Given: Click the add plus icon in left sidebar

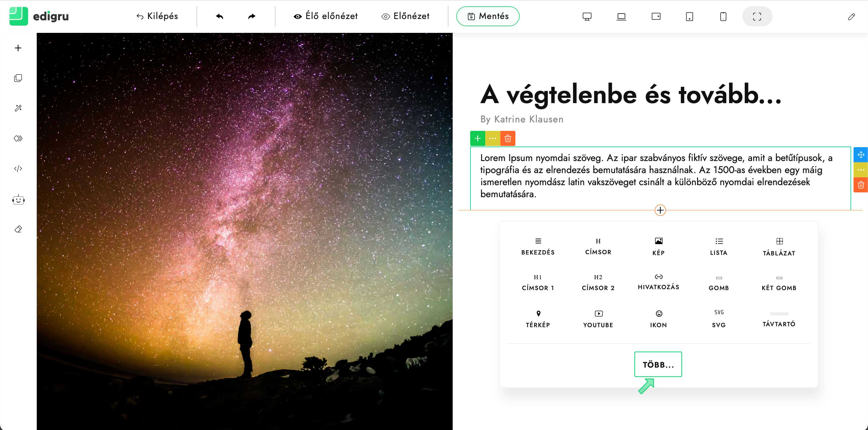Looking at the screenshot, I should point(18,48).
